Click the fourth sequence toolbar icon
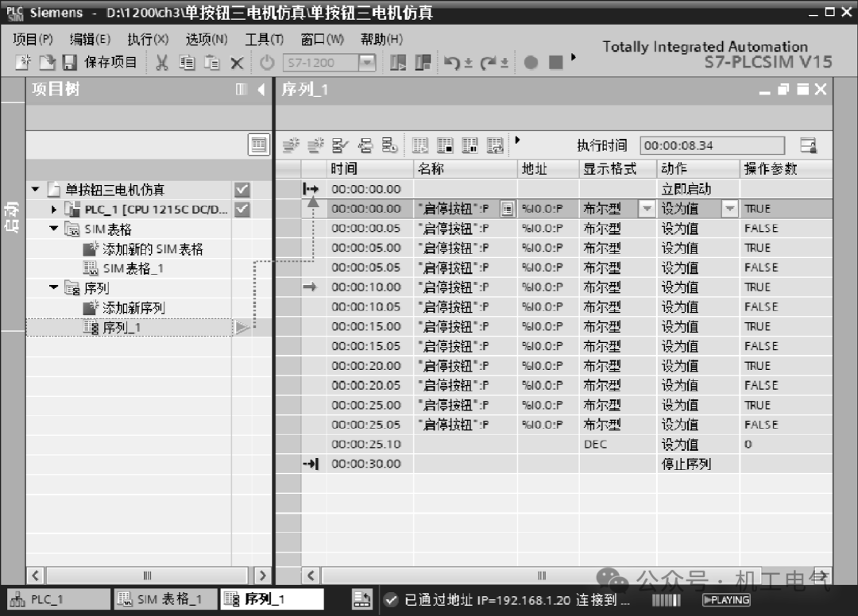 click(x=365, y=145)
